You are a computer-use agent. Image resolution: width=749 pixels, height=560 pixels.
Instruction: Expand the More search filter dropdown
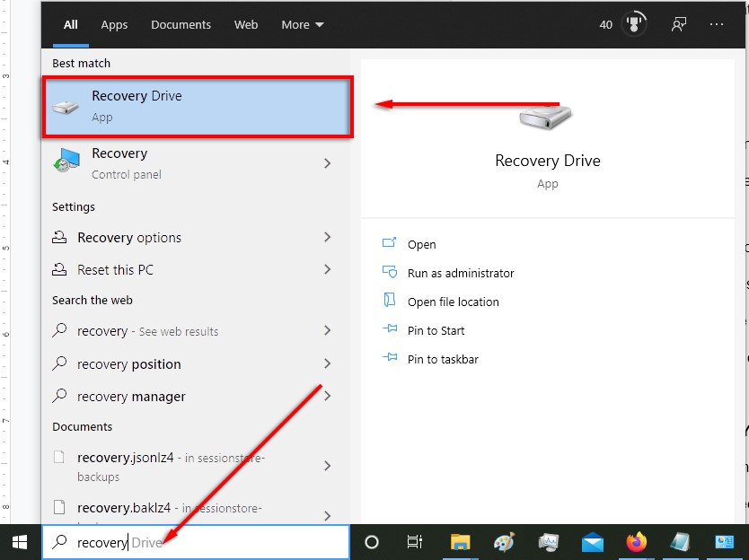(x=302, y=24)
